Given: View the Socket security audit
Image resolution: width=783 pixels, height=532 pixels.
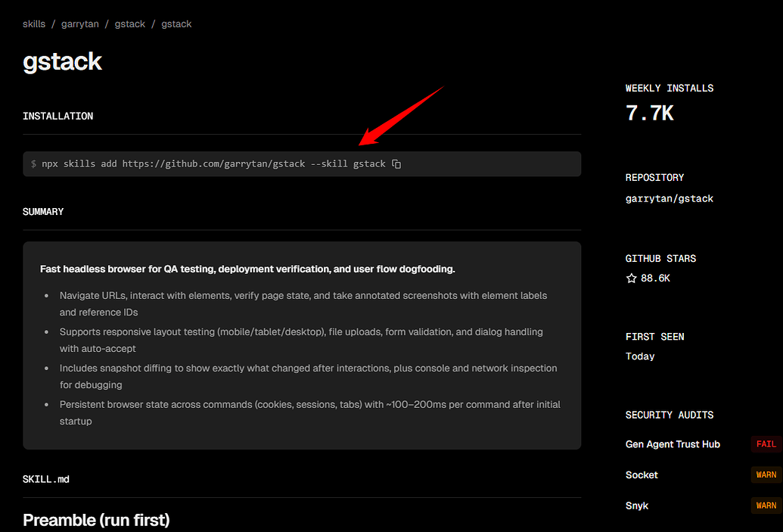Looking at the screenshot, I should pos(642,475).
